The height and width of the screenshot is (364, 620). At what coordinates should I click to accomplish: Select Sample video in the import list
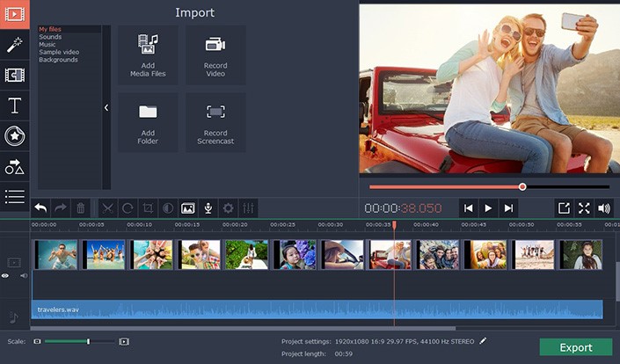pos(57,52)
